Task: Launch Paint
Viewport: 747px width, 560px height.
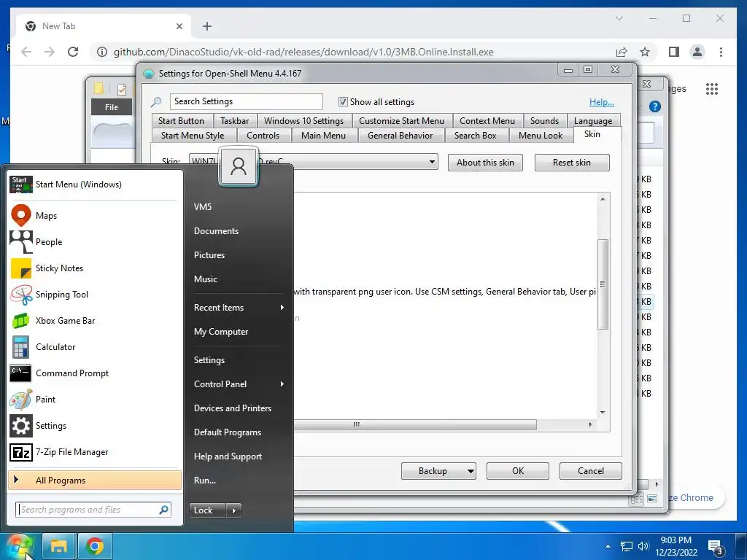Action: [95, 400]
